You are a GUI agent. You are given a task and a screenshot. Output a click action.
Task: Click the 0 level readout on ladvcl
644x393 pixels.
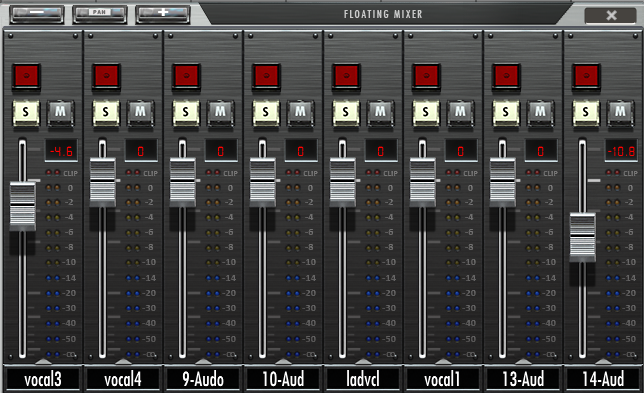pyautogui.click(x=381, y=151)
